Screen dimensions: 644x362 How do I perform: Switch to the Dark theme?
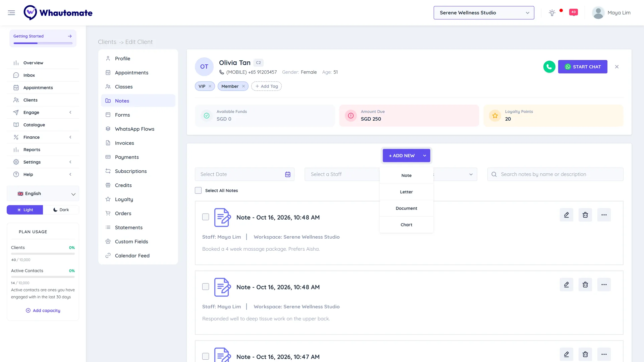(61, 210)
